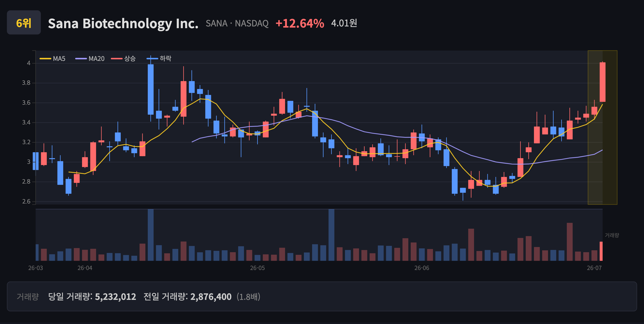The image size is (644, 324).
Task: Click the 26-05 date axis label
Action: [257, 268]
